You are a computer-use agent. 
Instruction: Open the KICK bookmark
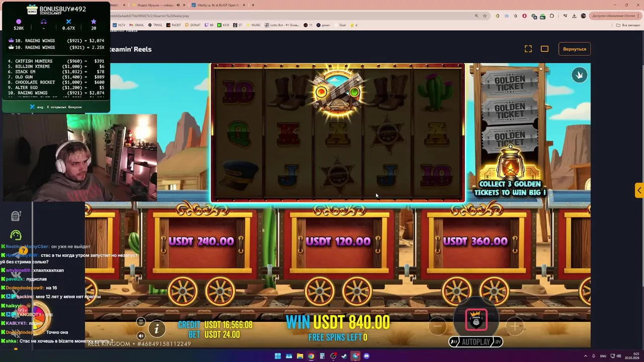point(223,25)
